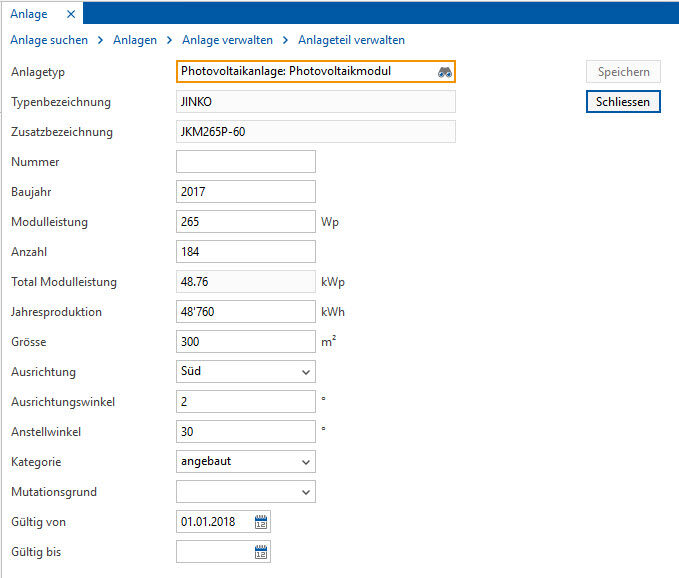
Task: Open calendar picker for Gültig bis
Action: coord(261,552)
